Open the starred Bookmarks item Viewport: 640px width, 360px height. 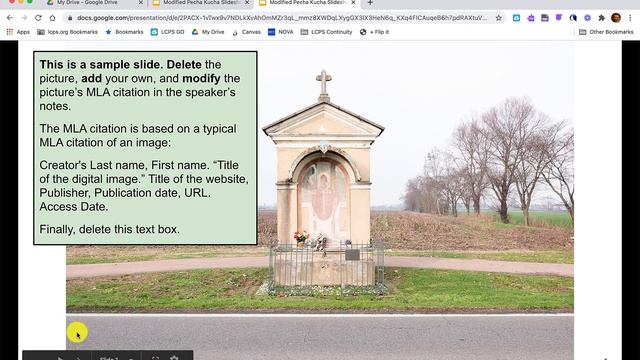pos(124,32)
